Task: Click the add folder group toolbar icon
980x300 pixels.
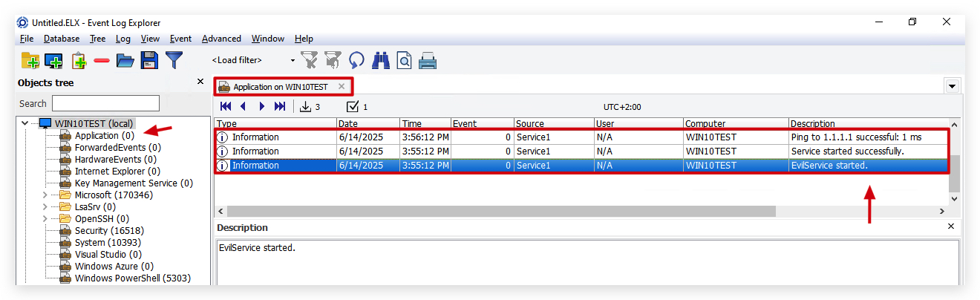Action: 30,60
